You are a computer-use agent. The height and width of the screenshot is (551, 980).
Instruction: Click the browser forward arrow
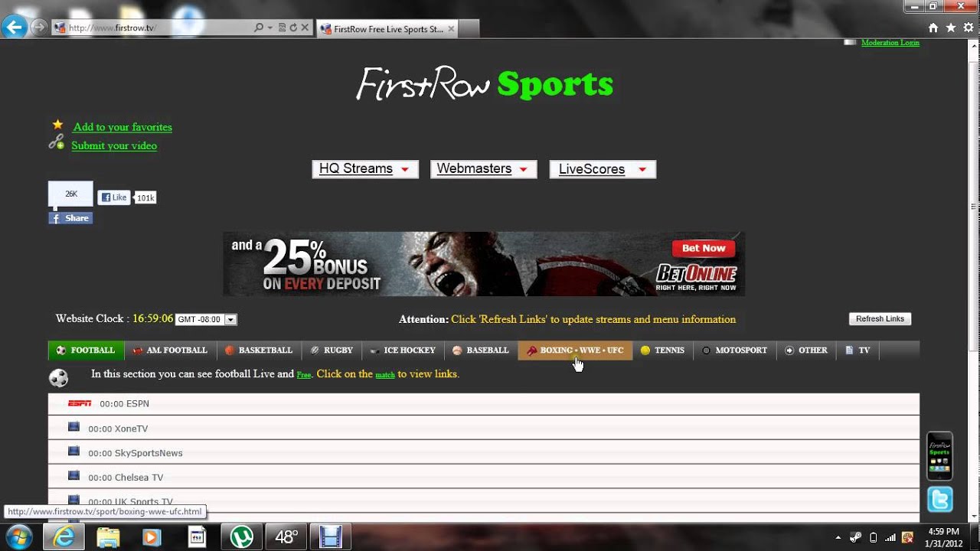pos(38,28)
